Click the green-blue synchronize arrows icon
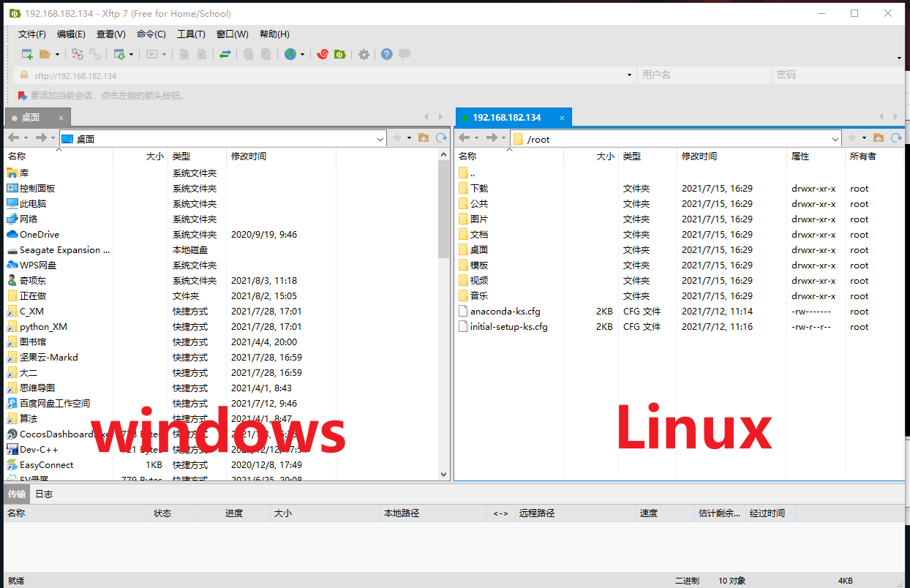Screen dimensions: 910x588 pyautogui.click(x=225, y=54)
